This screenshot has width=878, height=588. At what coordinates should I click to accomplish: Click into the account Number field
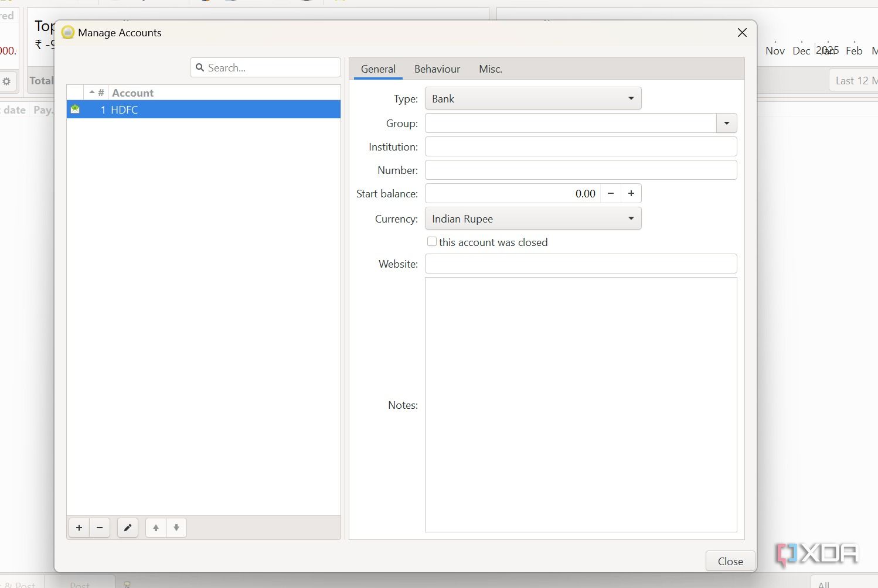pos(581,170)
